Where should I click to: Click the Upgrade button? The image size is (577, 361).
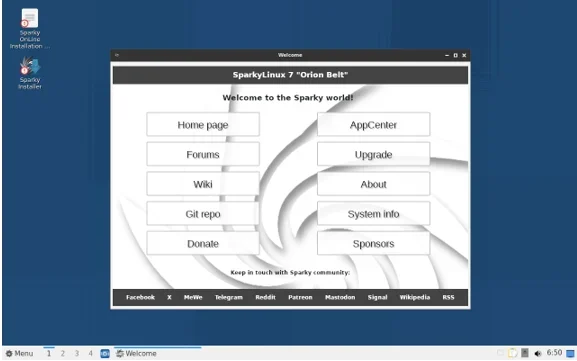tap(374, 154)
